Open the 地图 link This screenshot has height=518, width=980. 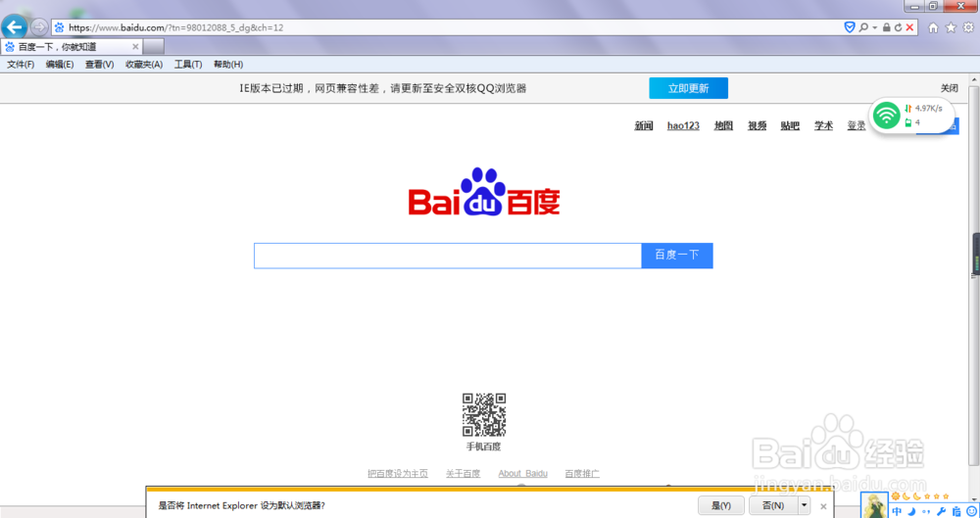coord(723,125)
